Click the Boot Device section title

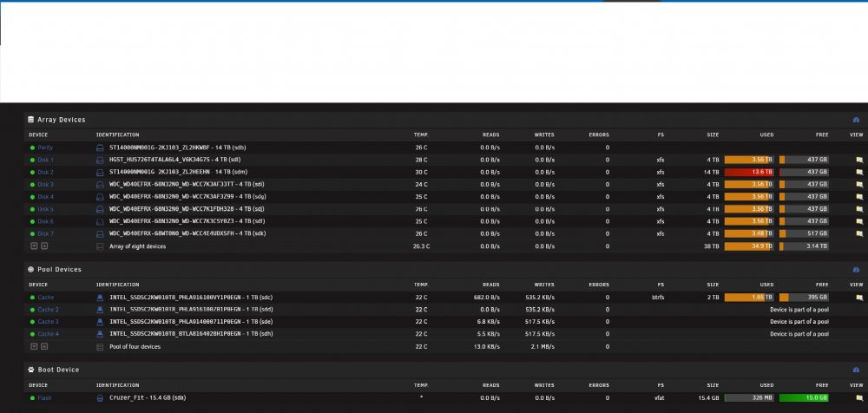point(58,370)
